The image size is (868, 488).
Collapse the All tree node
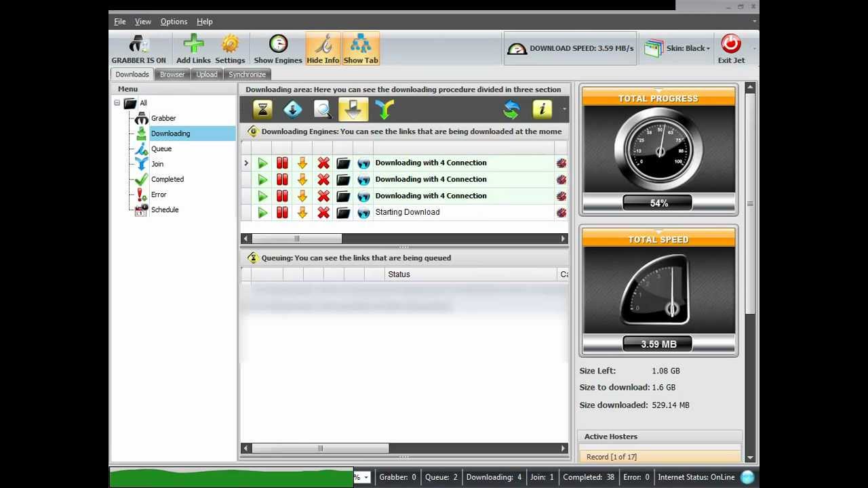coord(117,103)
